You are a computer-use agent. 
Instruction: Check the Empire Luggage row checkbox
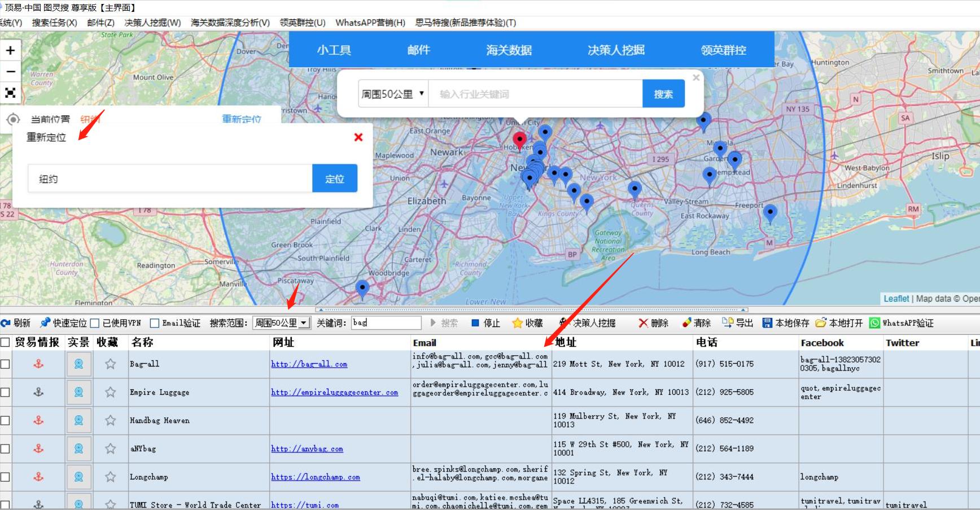pos(5,392)
